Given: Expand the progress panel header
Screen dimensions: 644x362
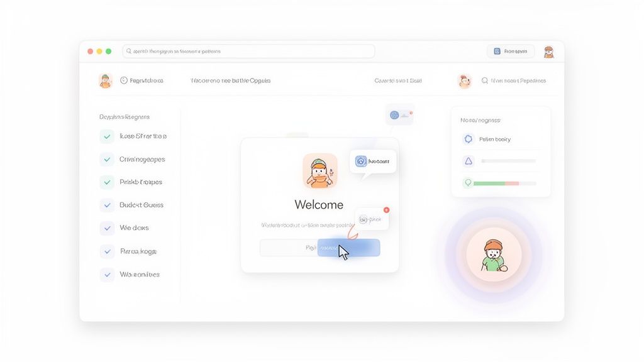Looking at the screenshot, I should 482,119.
